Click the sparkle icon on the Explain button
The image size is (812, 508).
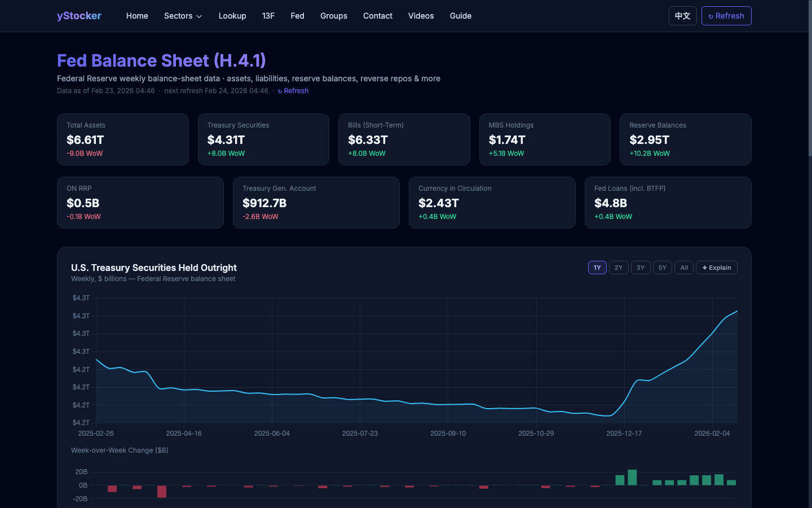pyautogui.click(x=706, y=268)
